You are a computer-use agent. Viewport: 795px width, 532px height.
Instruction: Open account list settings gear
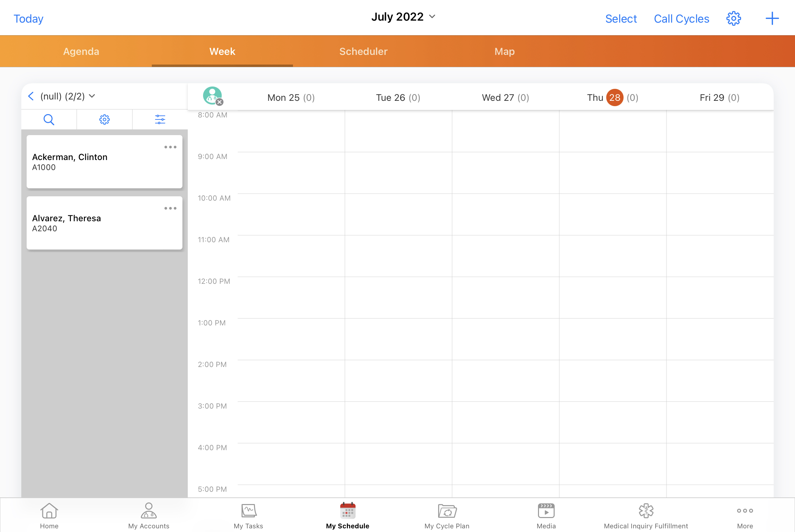(104, 119)
